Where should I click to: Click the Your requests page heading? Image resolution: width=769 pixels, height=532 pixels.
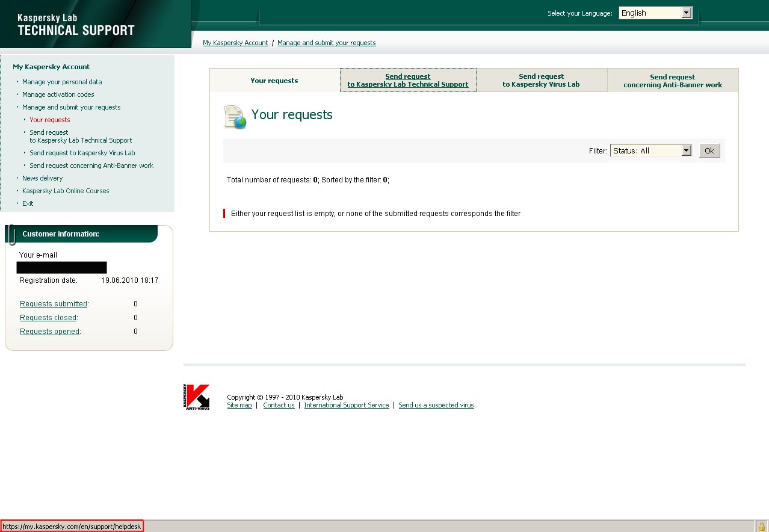pyautogui.click(x=292, y=115)
